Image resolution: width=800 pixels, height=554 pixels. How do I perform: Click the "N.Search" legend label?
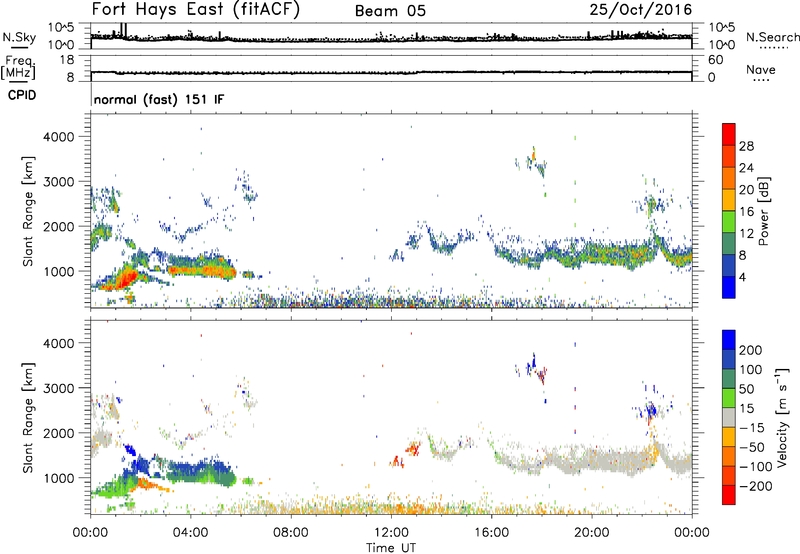(x=772, y=37)
